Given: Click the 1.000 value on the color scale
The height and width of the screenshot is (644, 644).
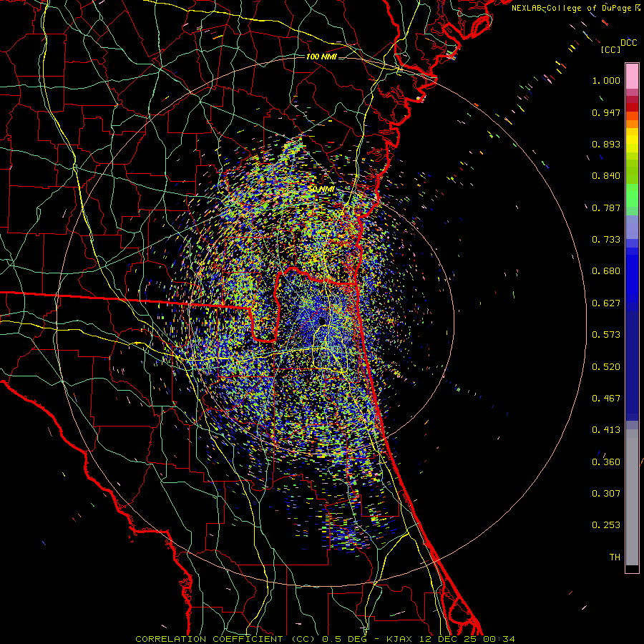Looking at the screenshot, I should pyautogui.click(x=606, y=80).
